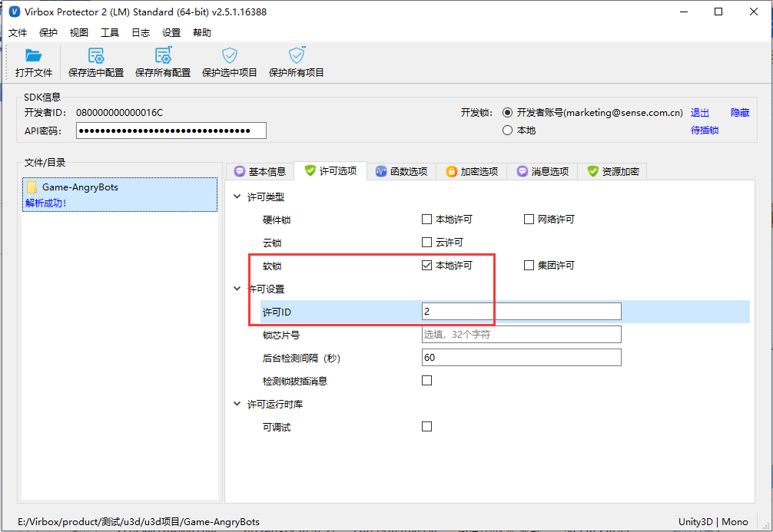Switch to the 资源加密 tab

[x=612, y=171]
